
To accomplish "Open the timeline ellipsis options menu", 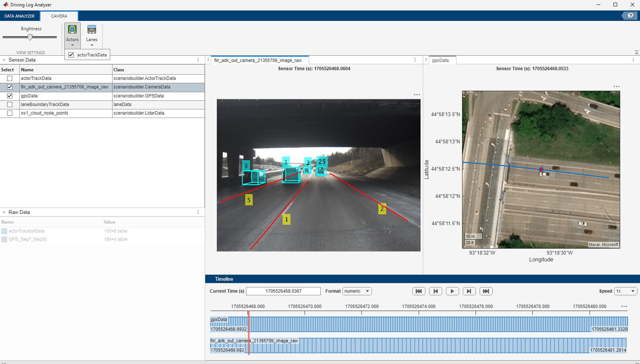I will tap(624, 306).
